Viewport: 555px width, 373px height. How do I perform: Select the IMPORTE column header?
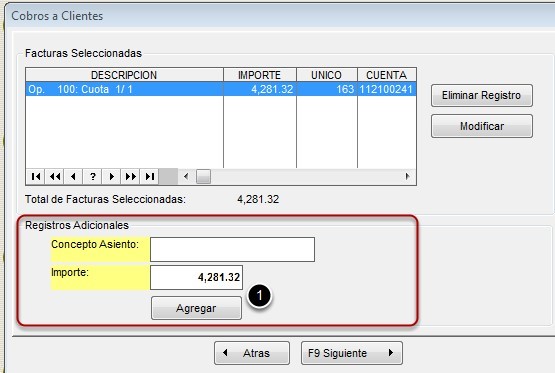coord(260,75)
